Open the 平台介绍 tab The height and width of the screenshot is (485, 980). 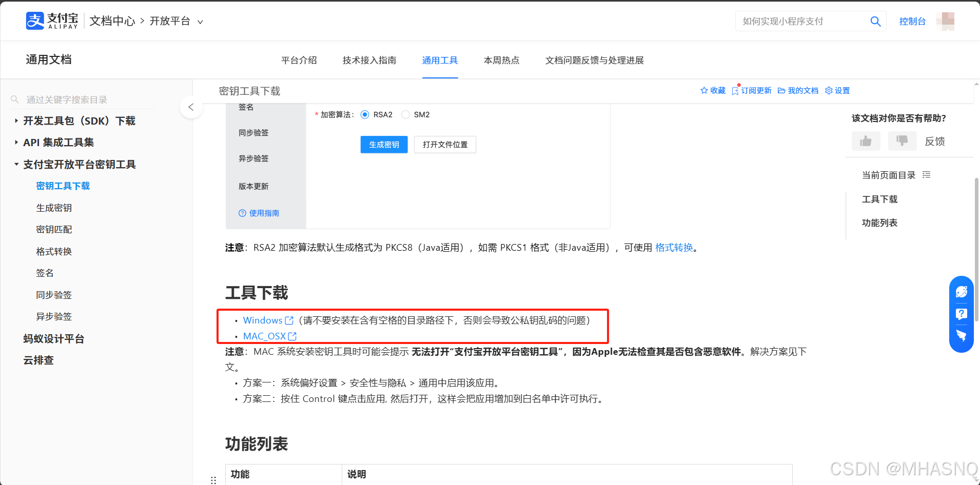(x=299, y=60)
